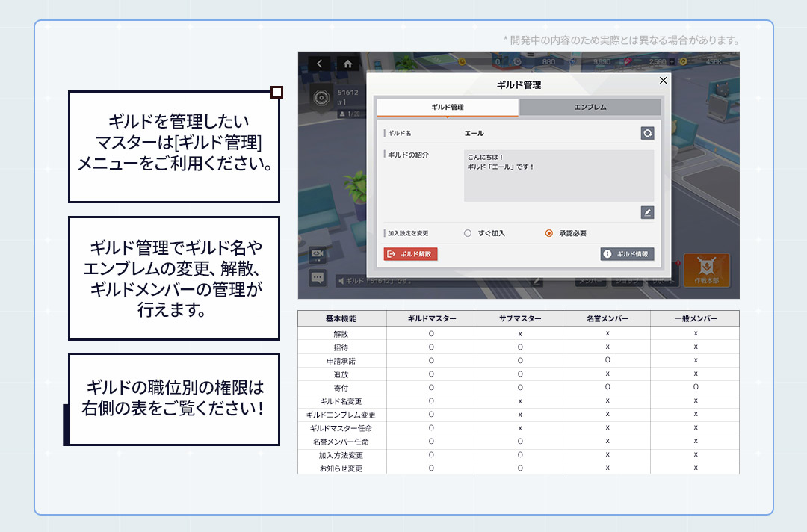Click the refresh icon beside guild name エール

click(x=647, y=133)
